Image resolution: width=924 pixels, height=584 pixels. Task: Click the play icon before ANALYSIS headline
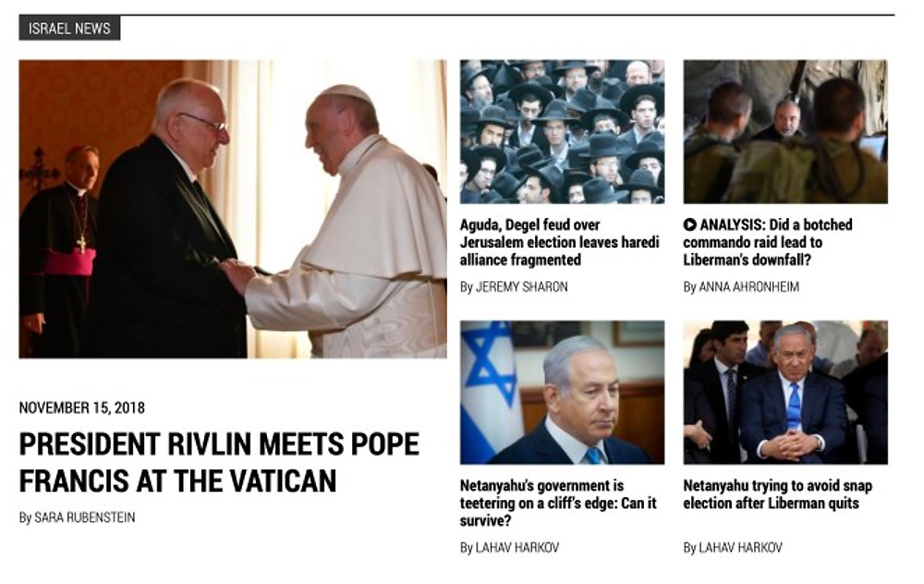tap(689, 225)
